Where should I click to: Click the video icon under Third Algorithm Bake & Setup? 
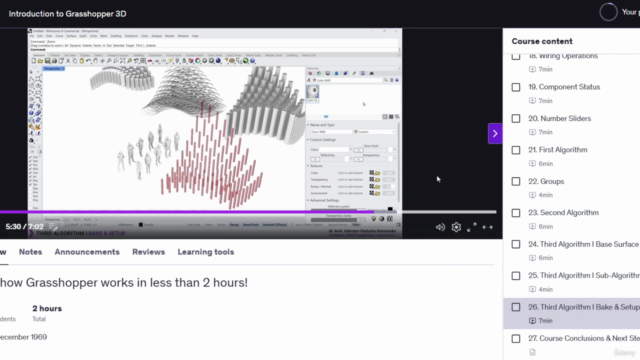(532, 321)
